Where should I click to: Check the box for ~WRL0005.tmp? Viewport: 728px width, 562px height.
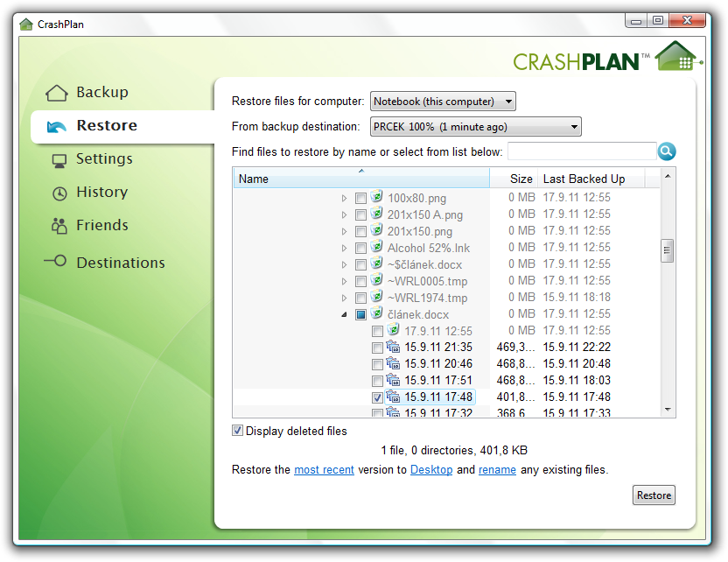click(x=360, y=282)
